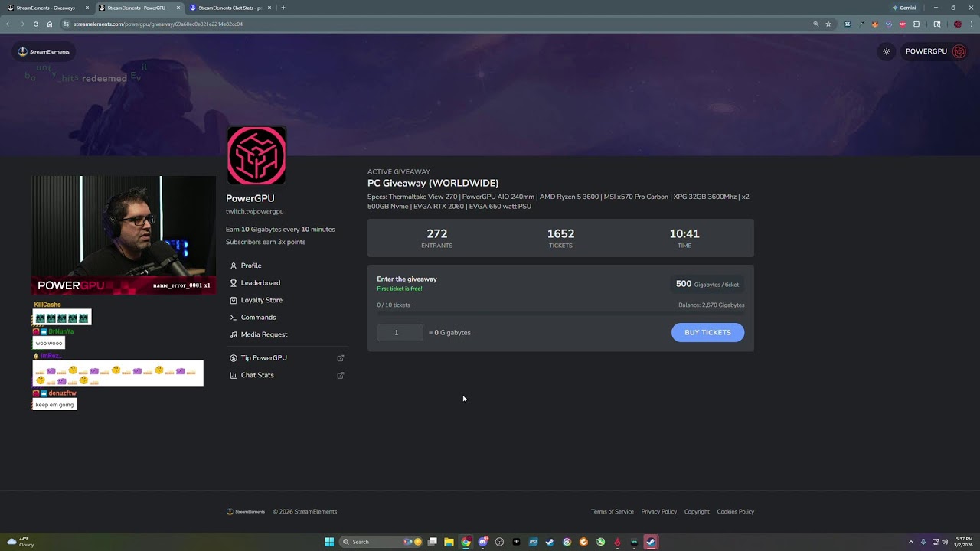
Task: Open the Leaderboard page
Action: pos(260,283)
